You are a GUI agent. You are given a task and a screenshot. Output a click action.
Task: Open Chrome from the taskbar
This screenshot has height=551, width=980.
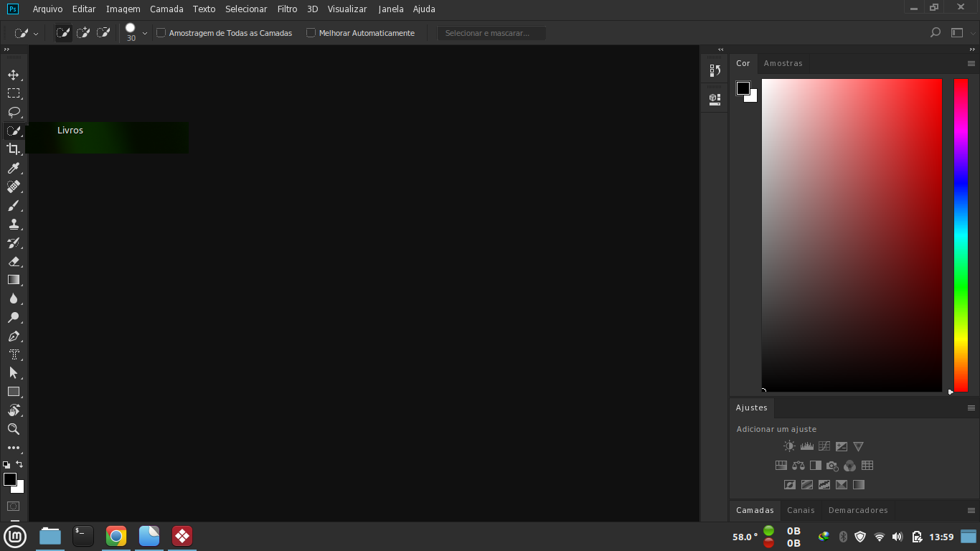point(116,536)
